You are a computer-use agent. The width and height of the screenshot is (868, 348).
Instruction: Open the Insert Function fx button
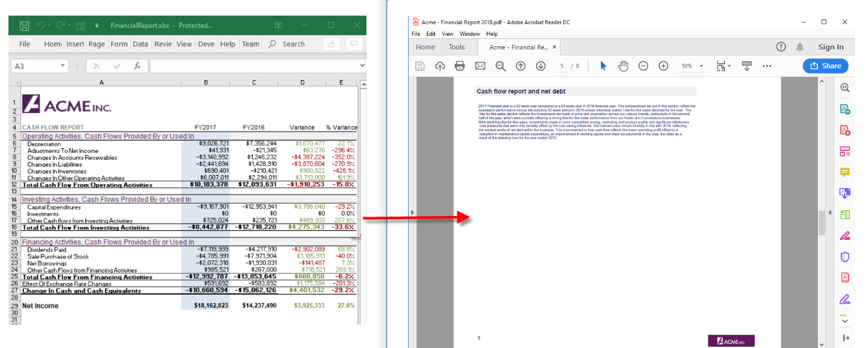(x=137, y=66)
